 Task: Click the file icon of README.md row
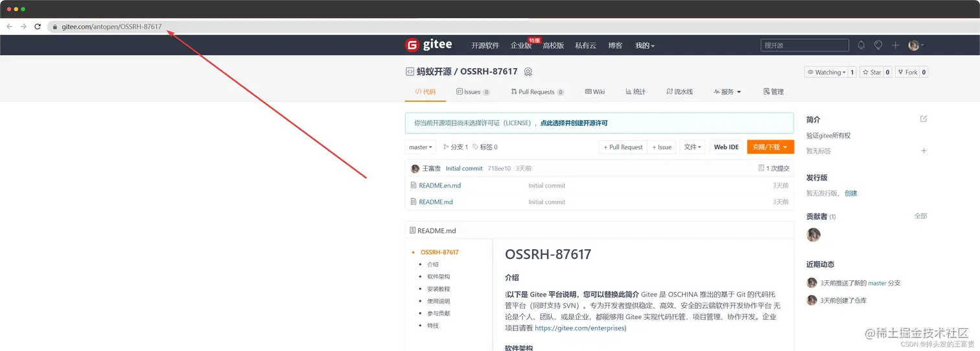[414, 202]
